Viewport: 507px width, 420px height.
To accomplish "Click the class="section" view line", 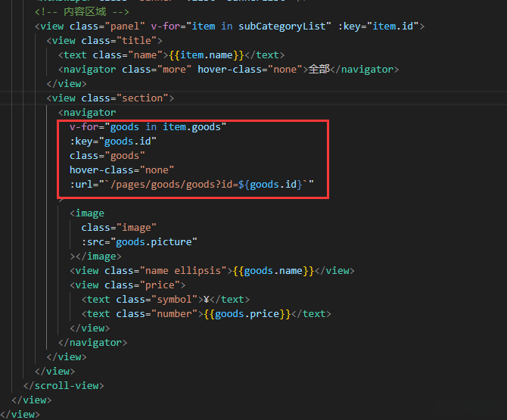I will pos(110,98).
